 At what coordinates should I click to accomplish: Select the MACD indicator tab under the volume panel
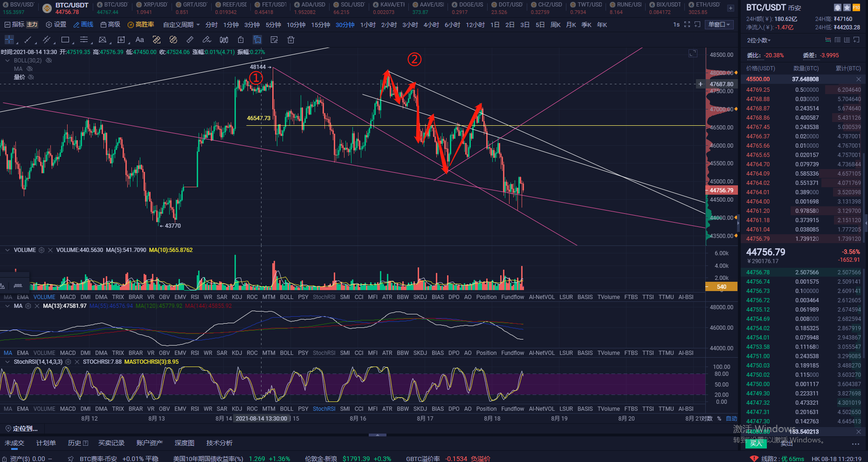point(68,297)
